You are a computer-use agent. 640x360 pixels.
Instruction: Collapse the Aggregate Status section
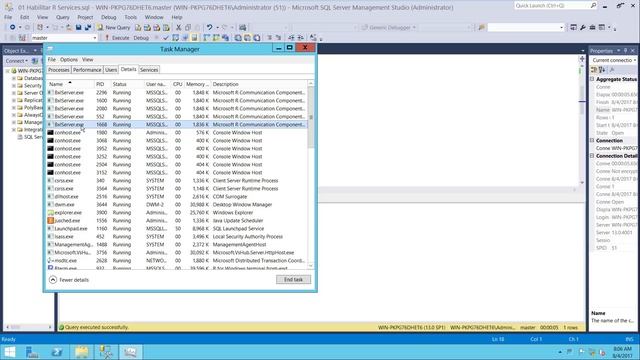[592, 79]
